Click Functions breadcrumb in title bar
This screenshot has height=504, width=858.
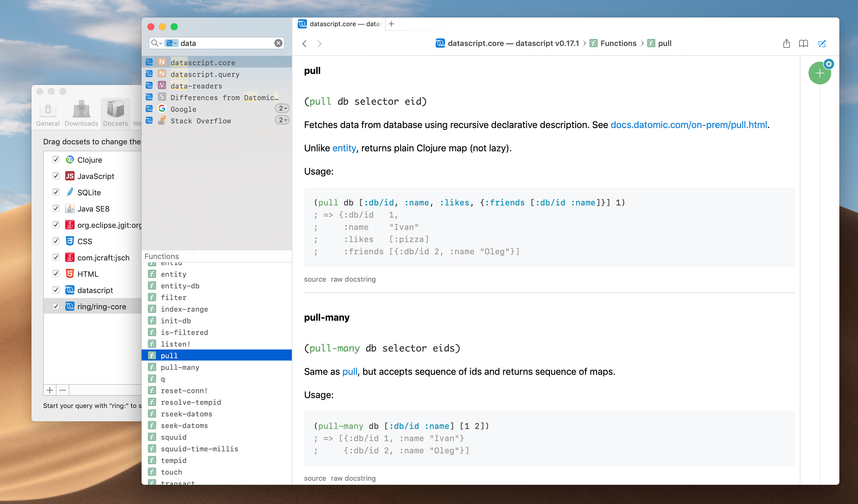[614, 44]
